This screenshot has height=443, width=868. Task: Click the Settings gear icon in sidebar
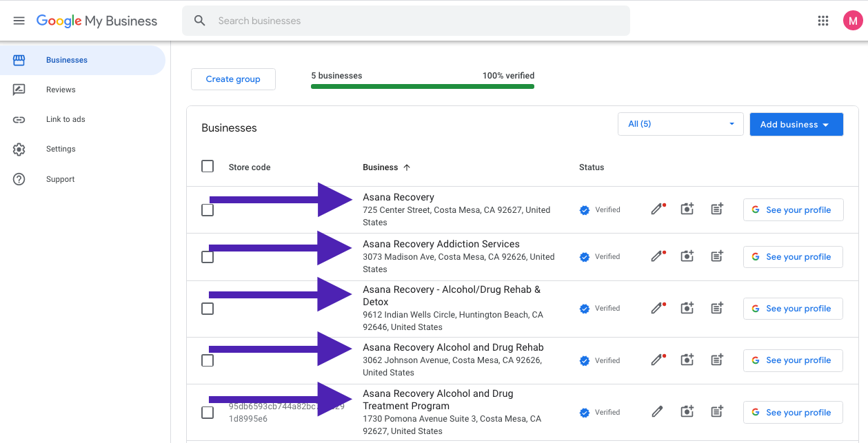pyautogui.click(x=19, y=149)
